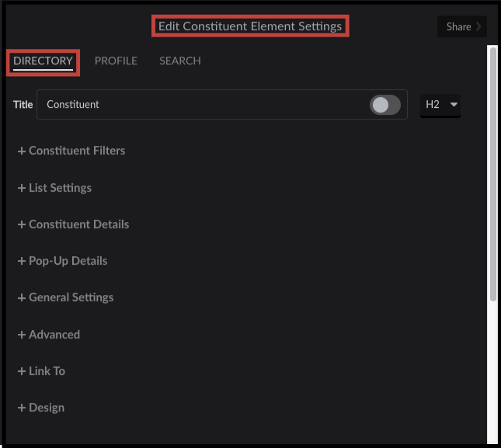Expand the Constituent Filters section
The image size is (501, 448).
[x=71, y=151]
